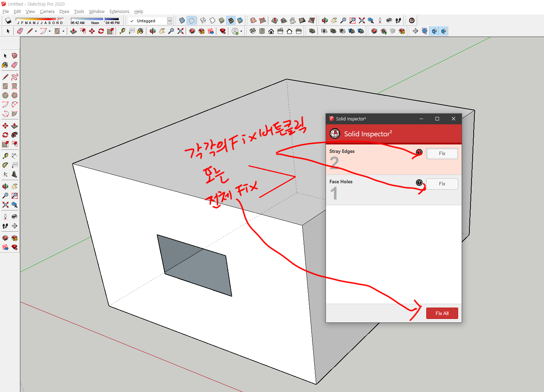
Task: Select the Push/Pull tool in left toolbar
Action: click(14, 126)
